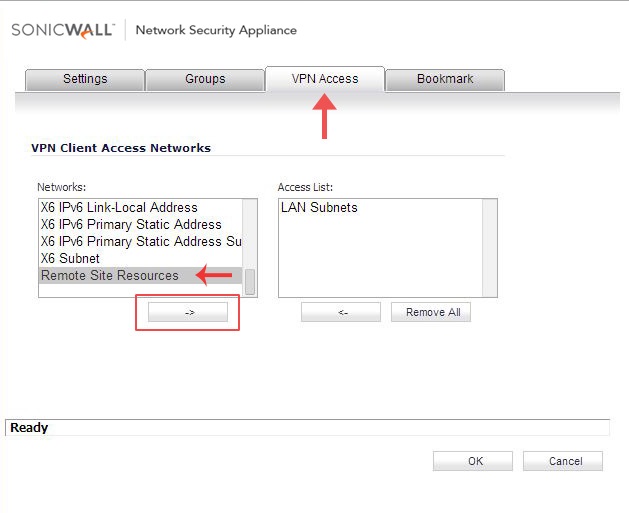Screen dimensions: 629x513
Task: Click the Remove All button
Action: tap(431, 312)
